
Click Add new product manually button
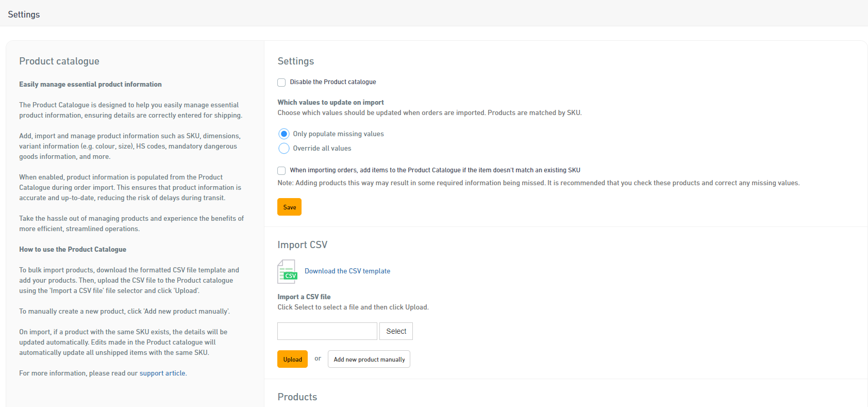click(369, 360)
